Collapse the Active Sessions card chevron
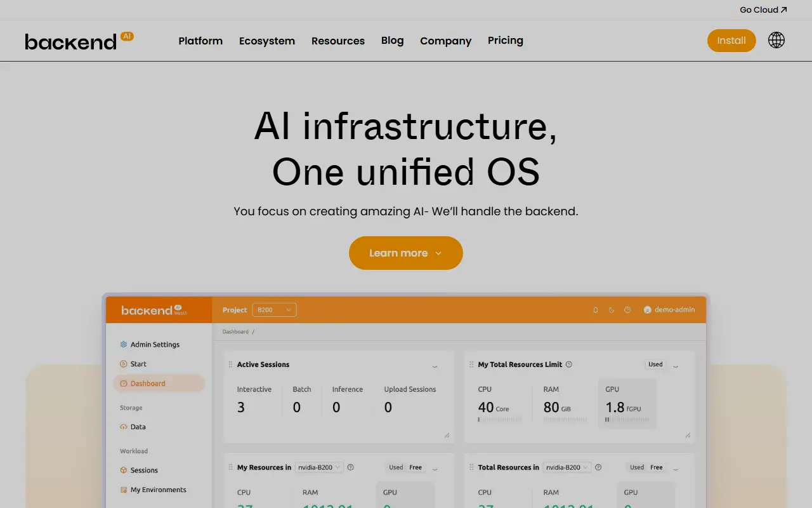Image resolution: width=812 pixels, height=508 pixels. pyautogui.click(x=435, y=366)
